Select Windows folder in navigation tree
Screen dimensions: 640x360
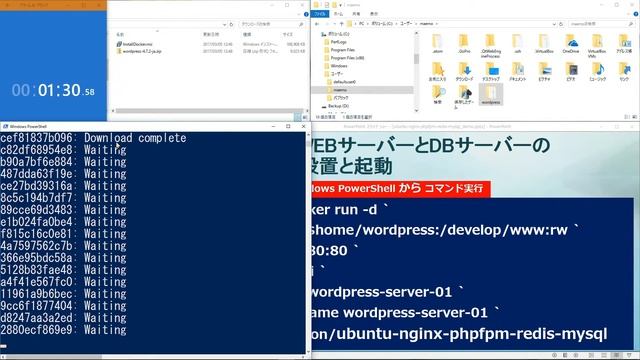[x=336, y=66]
